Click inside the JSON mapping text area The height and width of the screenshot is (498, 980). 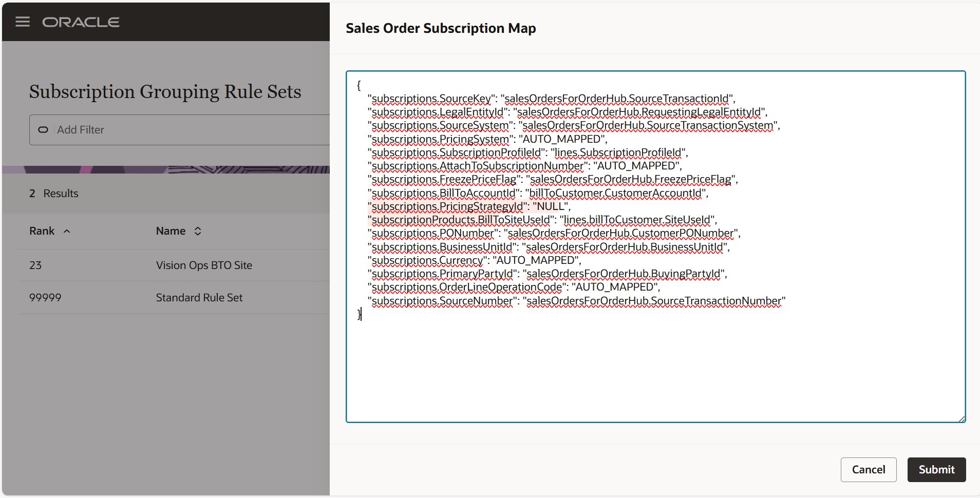[656, 247]
